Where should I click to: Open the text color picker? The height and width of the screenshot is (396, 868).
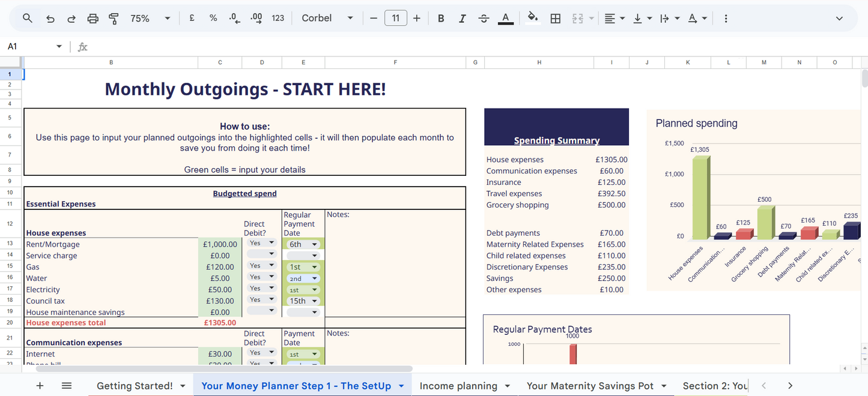tap(506, 19)
